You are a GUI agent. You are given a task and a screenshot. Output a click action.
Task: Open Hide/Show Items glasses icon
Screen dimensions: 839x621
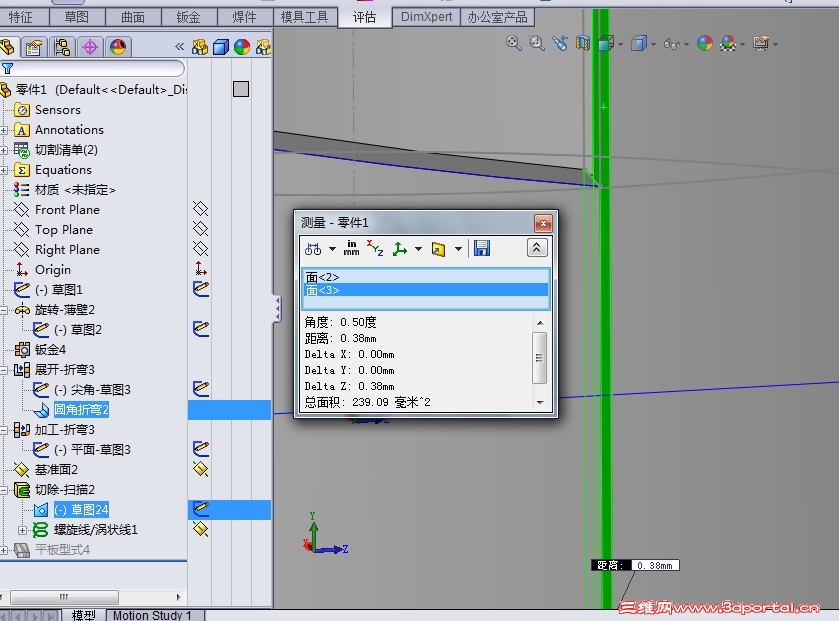[672, 43]
